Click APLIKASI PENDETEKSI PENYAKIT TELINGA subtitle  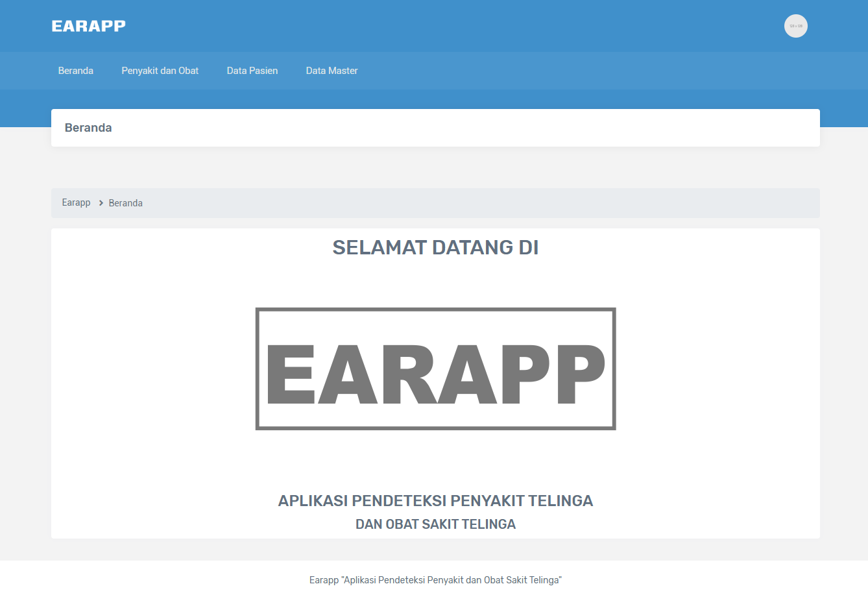point(435,501)
